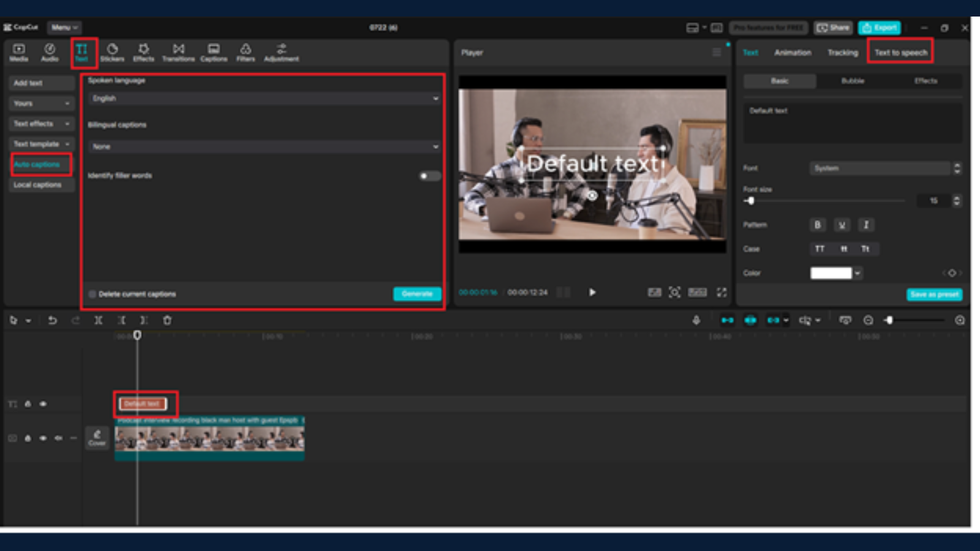Open the layout switch icon in title bar
The width and height of the screenshot is (980, 551).
pos(693,28)
